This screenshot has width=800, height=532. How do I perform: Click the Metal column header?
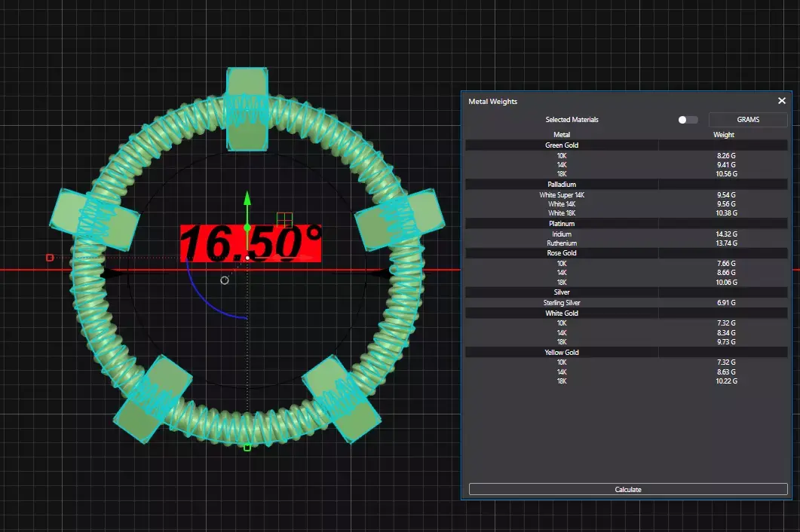562,135
